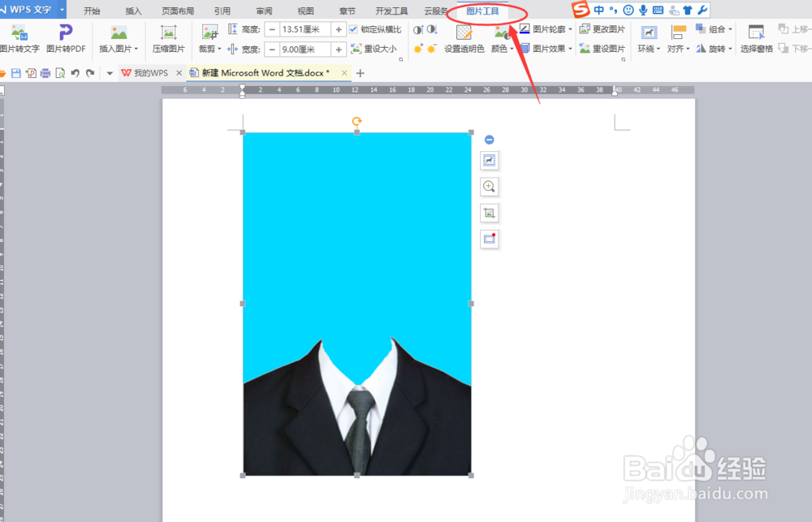Click the print icon in quick toolbar

45,74
